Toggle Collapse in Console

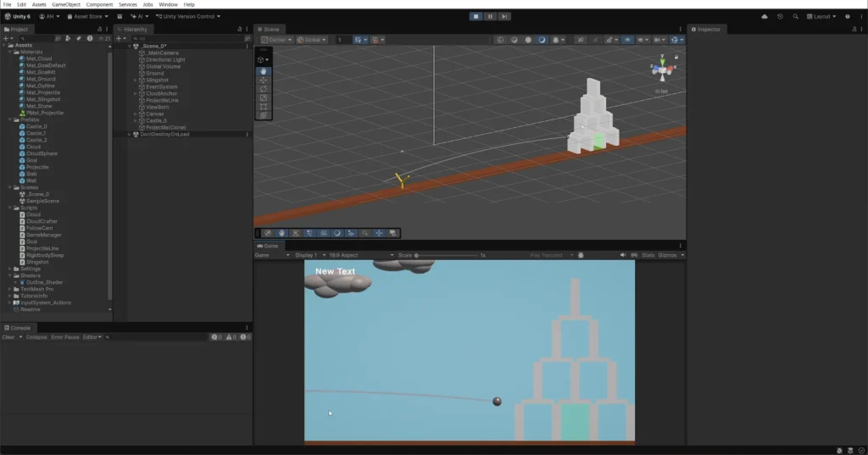[x=36, y=337]
